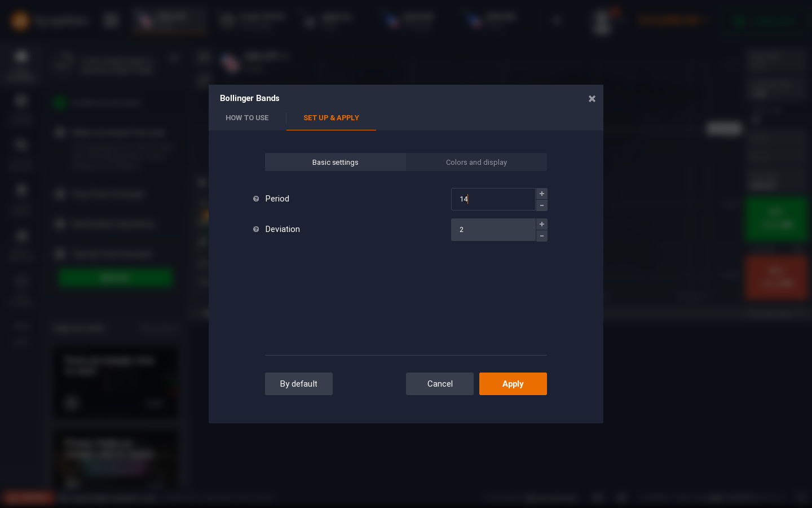Select the SET UP & APPLY tab
Viewport: 812px width, 508px height.
tap(331, 118)
